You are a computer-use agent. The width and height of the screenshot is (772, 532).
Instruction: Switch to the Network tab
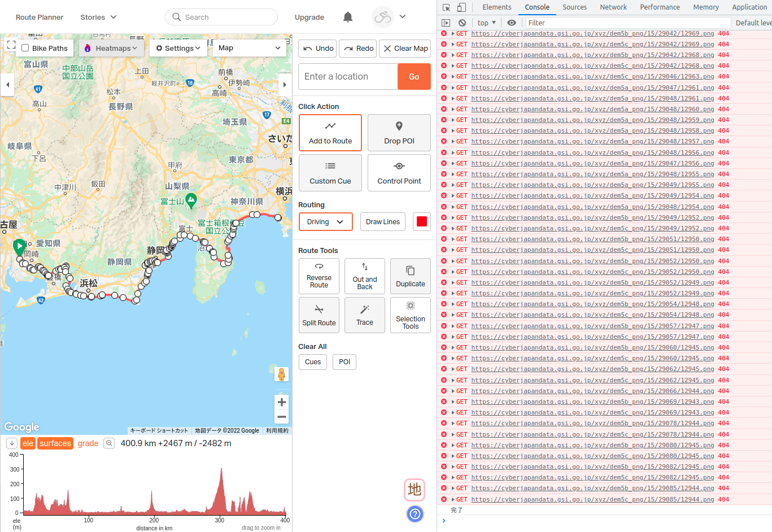coord(613,7)
